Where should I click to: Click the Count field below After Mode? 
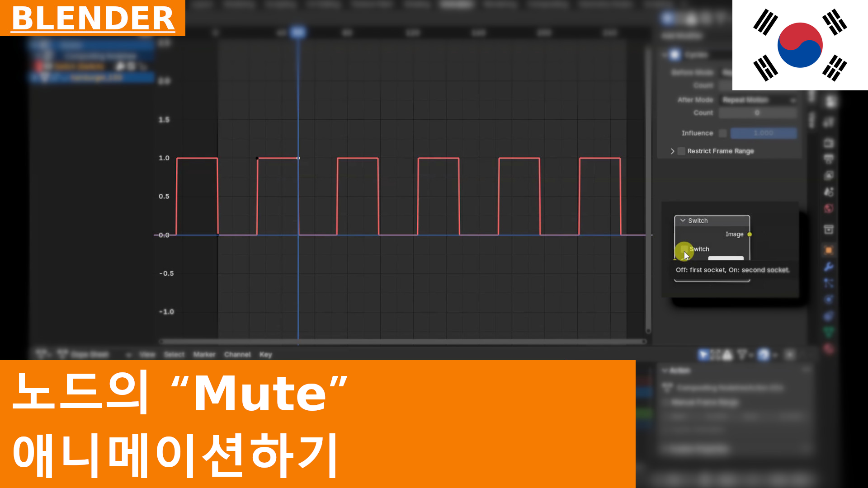tap(758, 113)
